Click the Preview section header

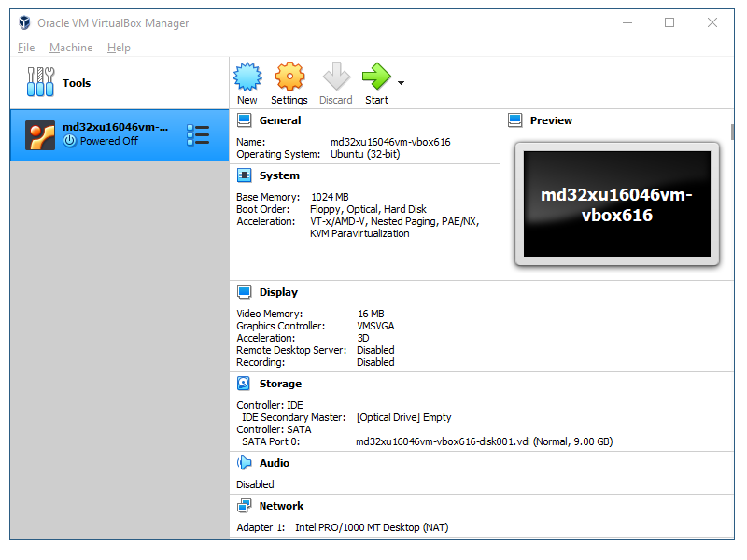(551, 120)
